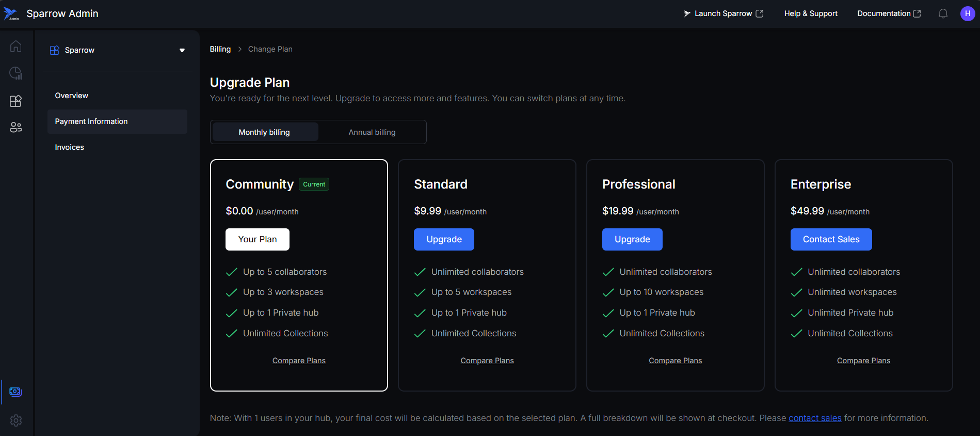Select Payment Information in sidebar
The width and height of the screenshot is (980, 436).
click(x=91, y=121)
